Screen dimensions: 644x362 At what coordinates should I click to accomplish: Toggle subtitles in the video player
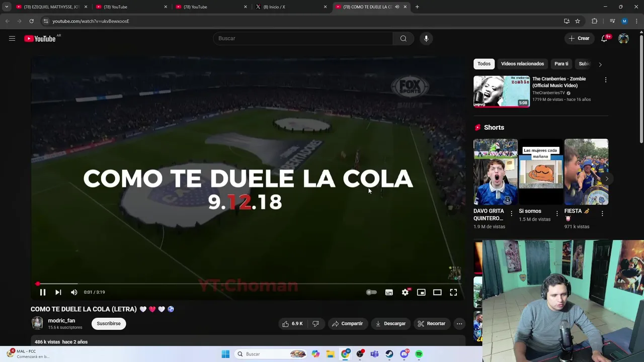[x=389, y=292]
